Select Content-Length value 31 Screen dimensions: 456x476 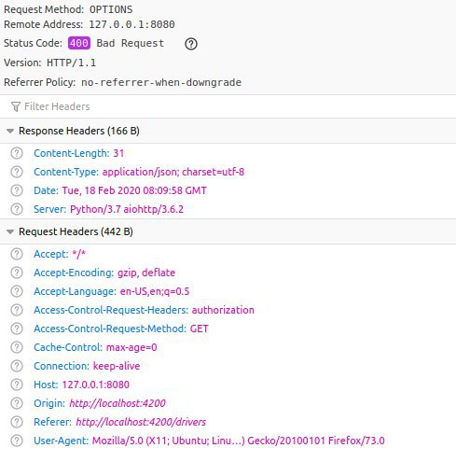pos(118,153)
